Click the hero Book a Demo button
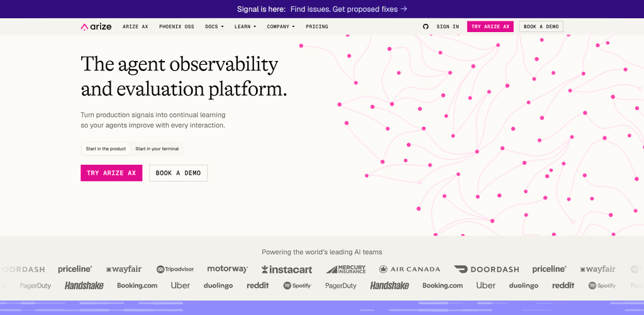 [178, 173]
